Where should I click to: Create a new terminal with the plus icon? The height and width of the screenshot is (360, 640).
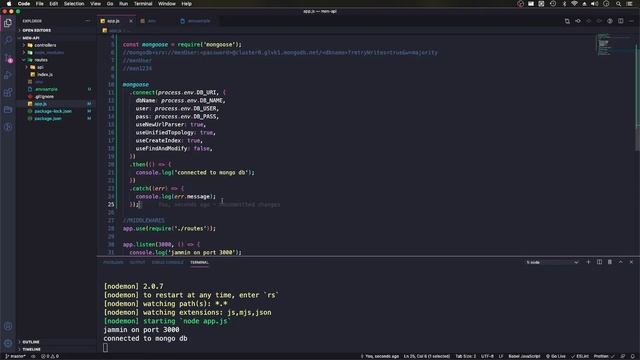[x=588, y=262]
